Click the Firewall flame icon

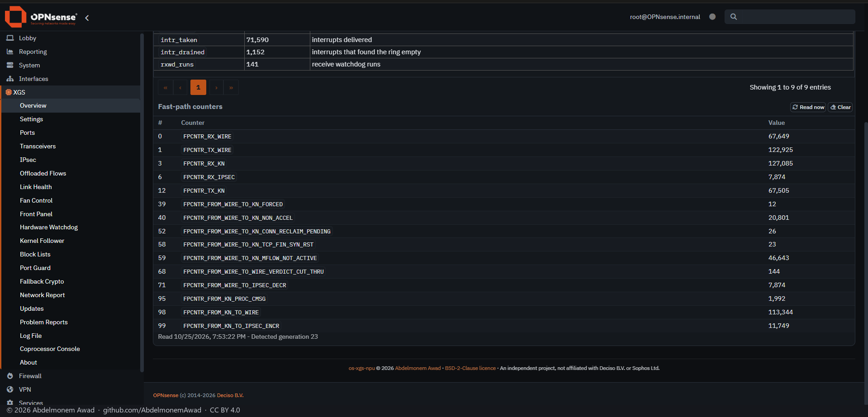pyautogui.click(x=10, y=376)
